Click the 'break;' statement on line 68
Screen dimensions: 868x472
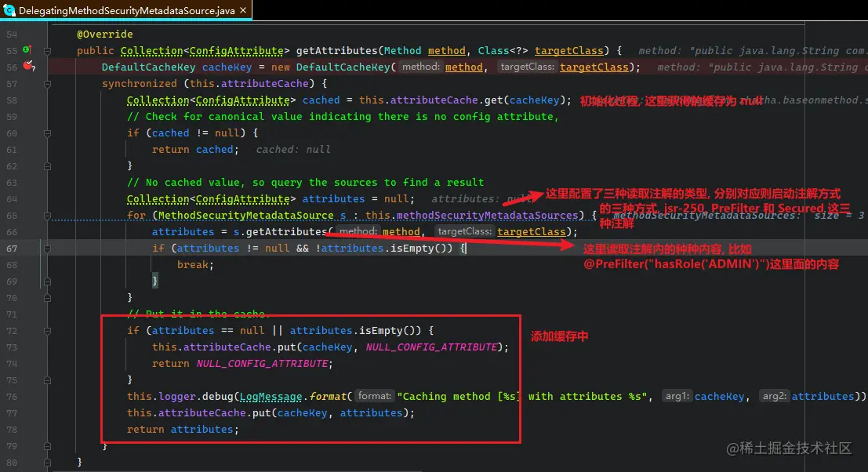pyautogui.click(x=195, y=265)
